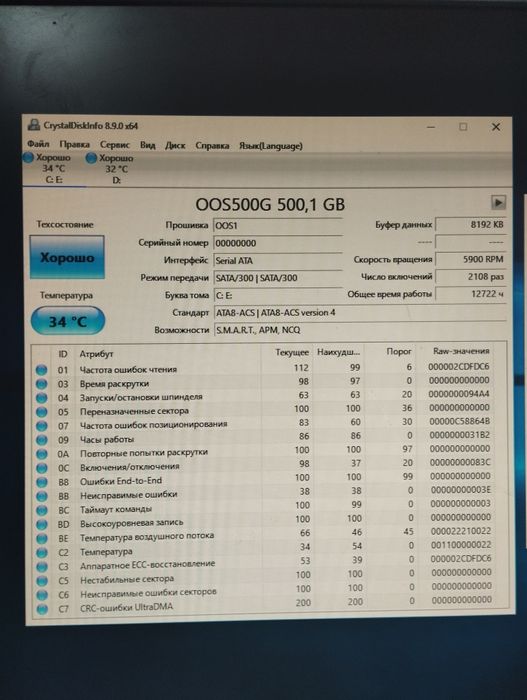
Task: Click the drive letter field C: E:
Action: pyautogui.click(x=278, y=295)
